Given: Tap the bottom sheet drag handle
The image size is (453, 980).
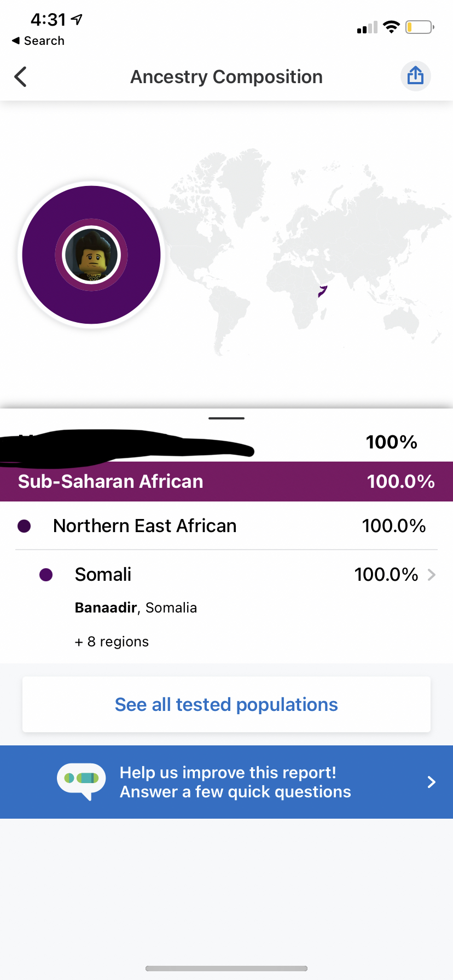Looking at the screenshot, I should tap(226, 418).
